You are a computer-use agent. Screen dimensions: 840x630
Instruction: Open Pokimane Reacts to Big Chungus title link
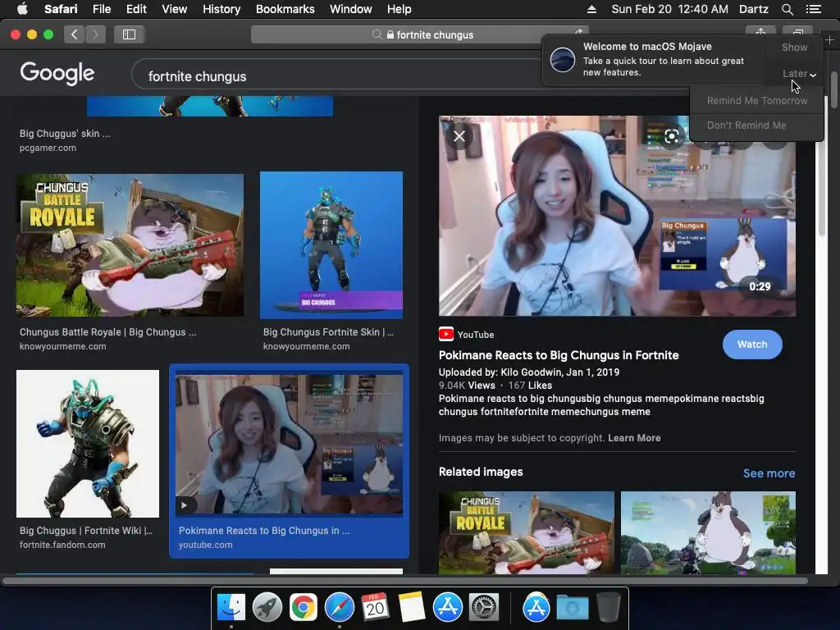coord(558,355)
